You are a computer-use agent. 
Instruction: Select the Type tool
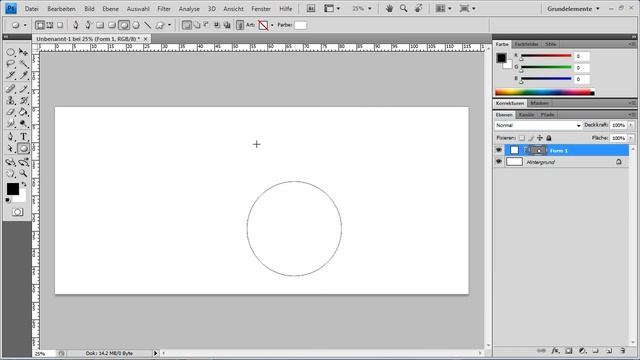(23, 136)
